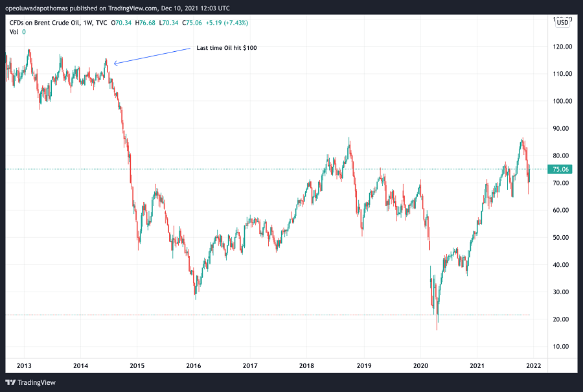
Task: Click the 2016 year label on time axis
Action: [194, 365]
